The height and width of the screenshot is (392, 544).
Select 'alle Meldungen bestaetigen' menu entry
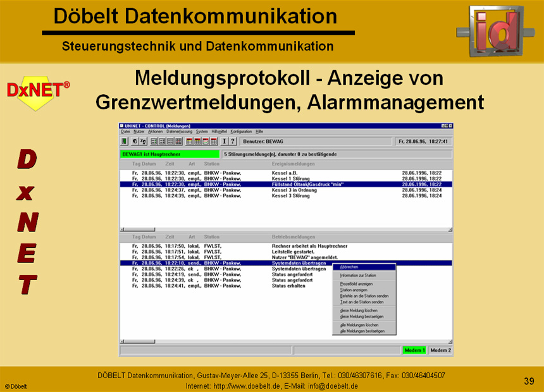click(364, 331)
